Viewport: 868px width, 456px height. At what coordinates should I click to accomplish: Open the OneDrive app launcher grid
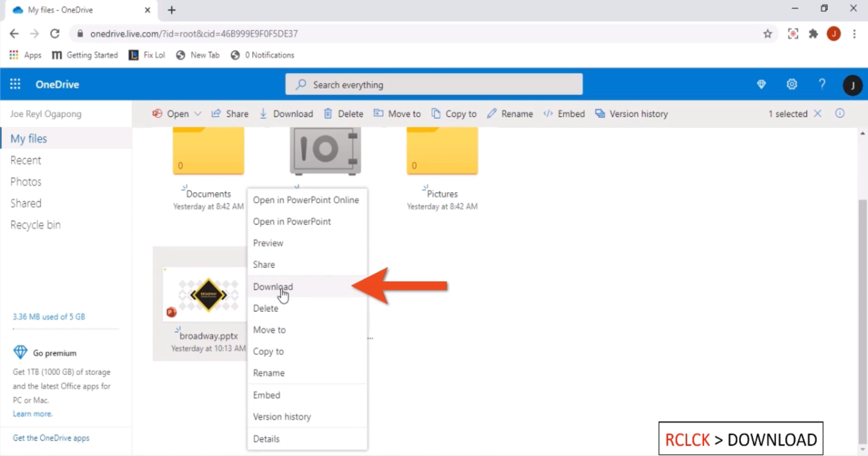pyautogui.click(x=15, y=84)
